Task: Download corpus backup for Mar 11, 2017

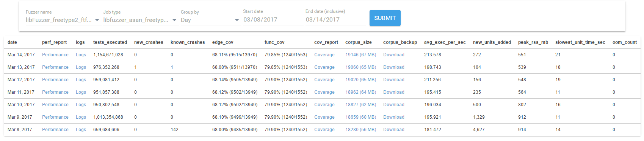Action: pos(394,92)
